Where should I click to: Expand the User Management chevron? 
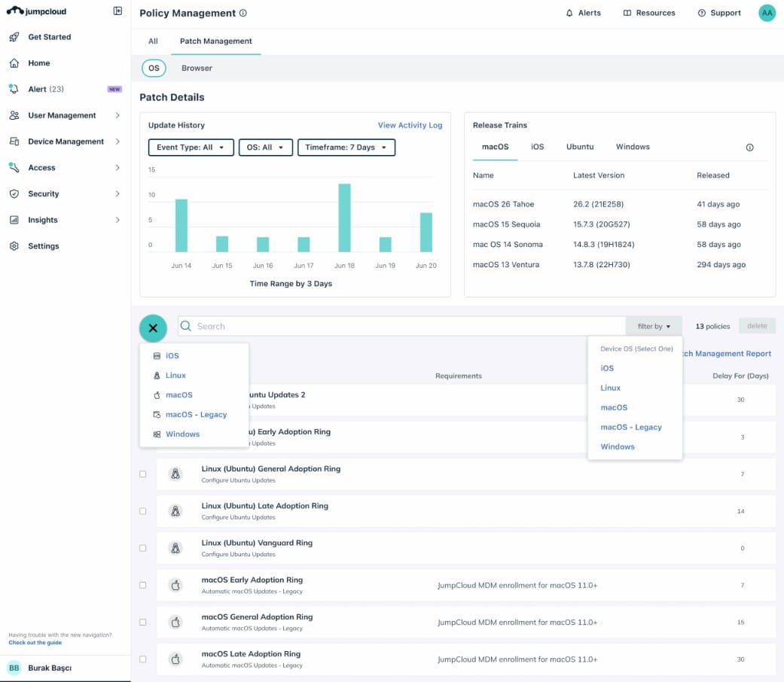pyautogui.click(x=117, y=115)
